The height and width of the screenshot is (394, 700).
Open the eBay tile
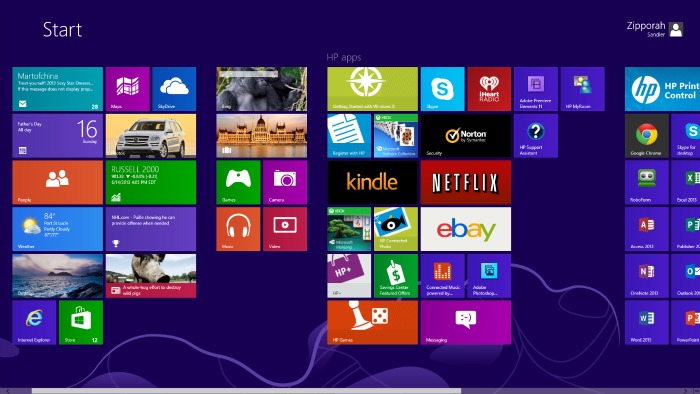point(466,229)
